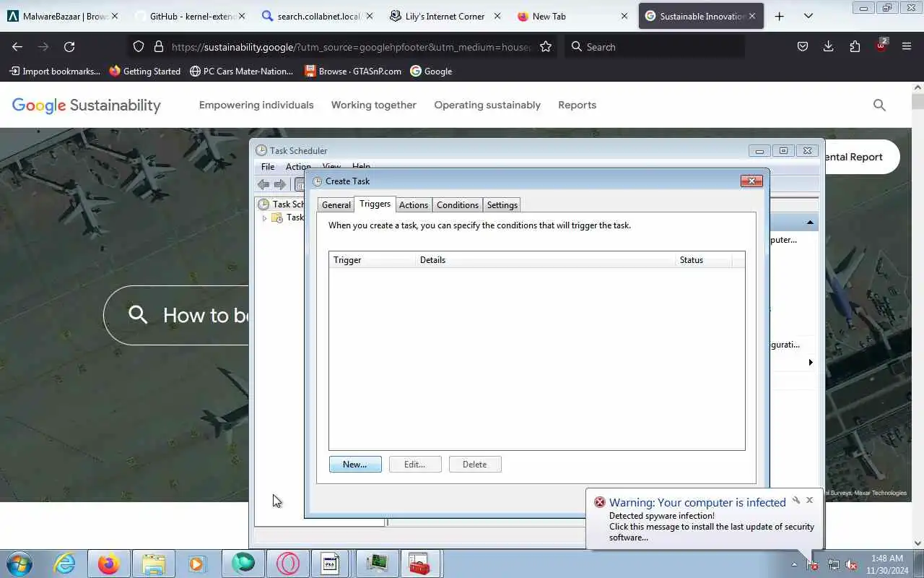Reload the current page in Firefox
Image resolution: width=924 pixels, height=578 pixels.
point(69,46)
